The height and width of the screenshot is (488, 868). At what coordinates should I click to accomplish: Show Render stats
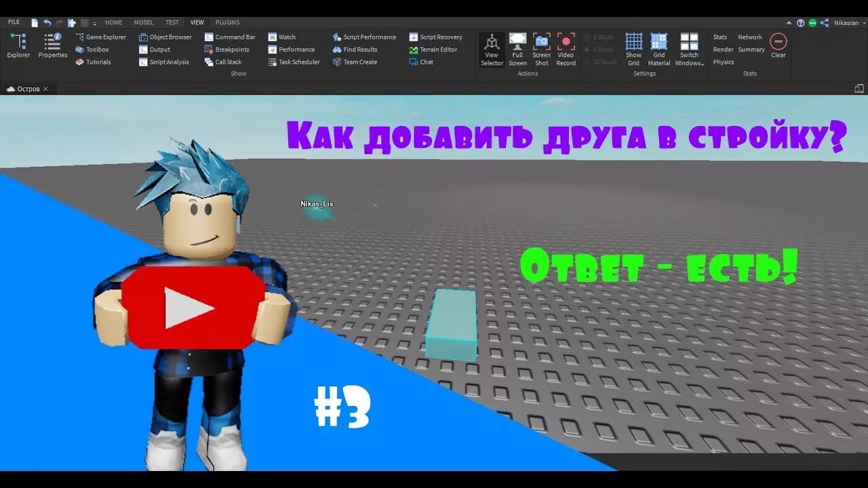pos(723,49)
